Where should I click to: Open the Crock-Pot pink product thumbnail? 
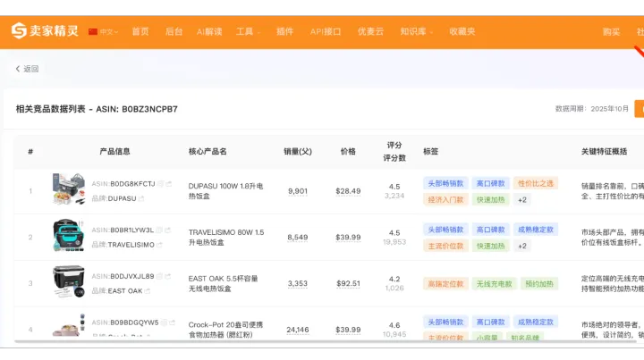(x=69, y=325)
